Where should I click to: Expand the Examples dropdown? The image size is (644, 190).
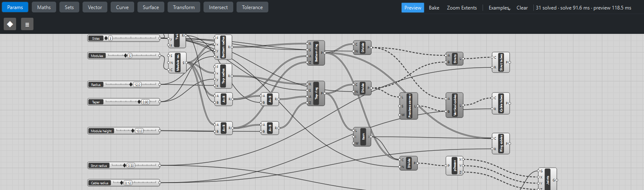499,8
